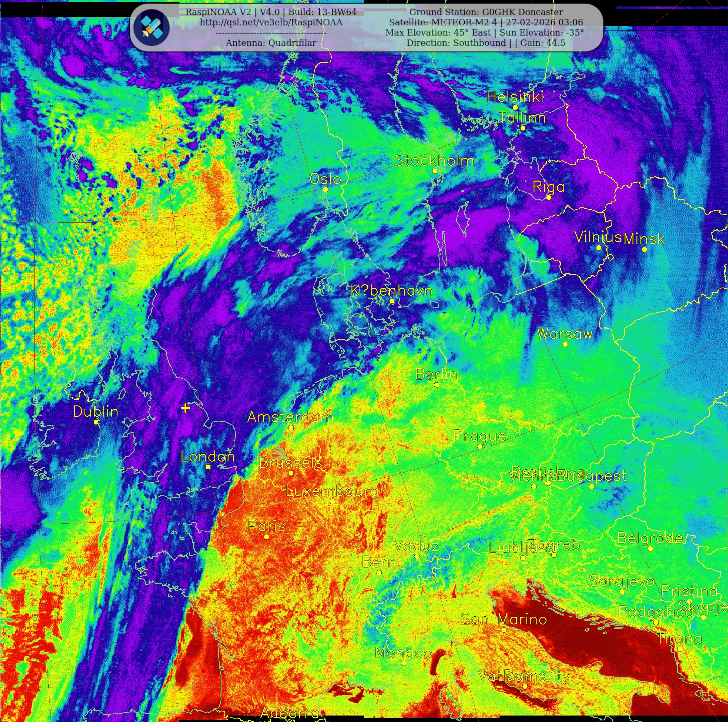The image size is (728, 722).
Task: Click the Belgrade city label
Action: point(650,539)
